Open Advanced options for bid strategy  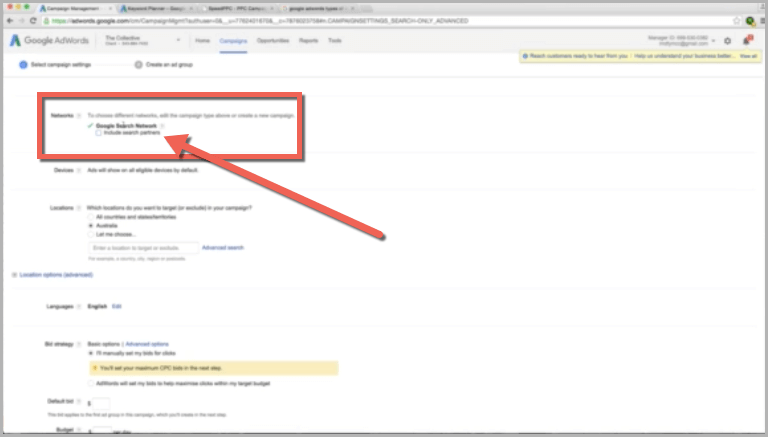click(x=147, y=344)
